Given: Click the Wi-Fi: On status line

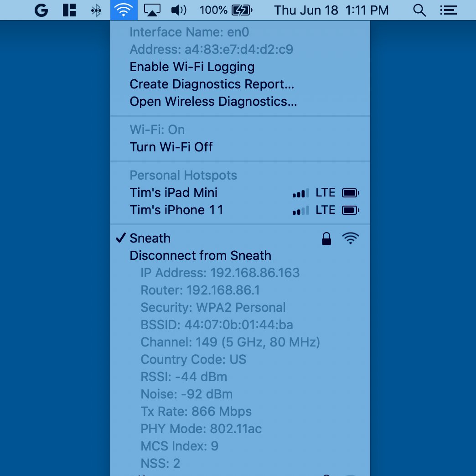Looking at the screenshot, I should tap(157, 129).
